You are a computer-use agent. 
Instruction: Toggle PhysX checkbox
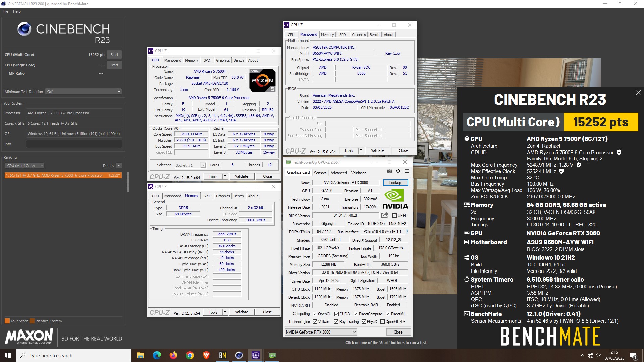[x=364, y=322]
